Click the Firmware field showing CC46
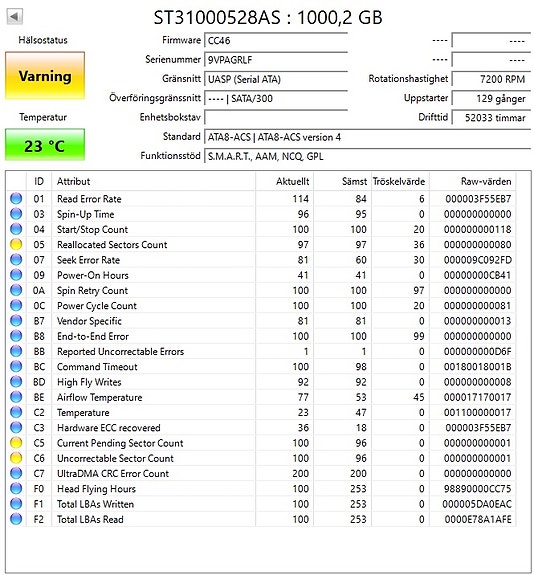This screenshot has height=575, width=534. (276, 40)
